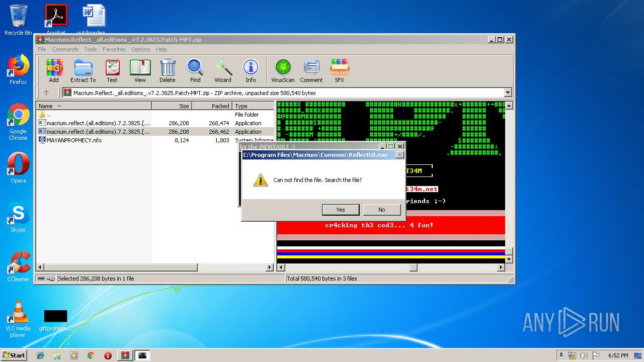Launch the Wizard wand tool
This screenshot has width=644, height=362.
pyautogui.click(x=223, y=70)
